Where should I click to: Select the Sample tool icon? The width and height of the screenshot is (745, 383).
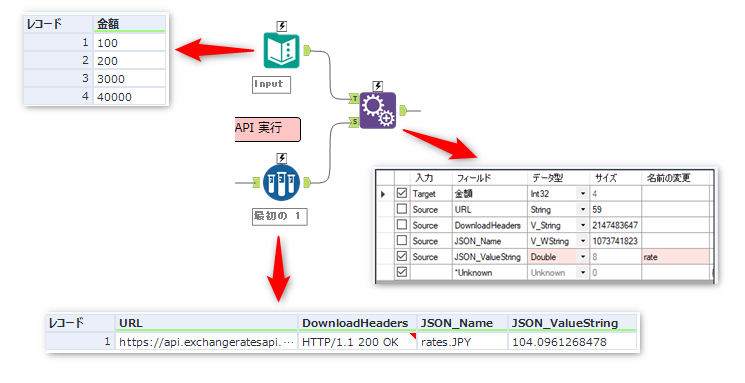[x=282, y=182]
